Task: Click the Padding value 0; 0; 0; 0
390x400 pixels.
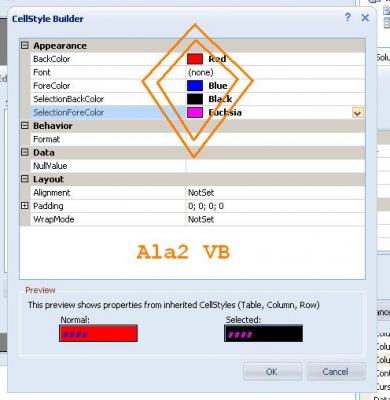Action: pyautogui.click(x=206, y=206)
